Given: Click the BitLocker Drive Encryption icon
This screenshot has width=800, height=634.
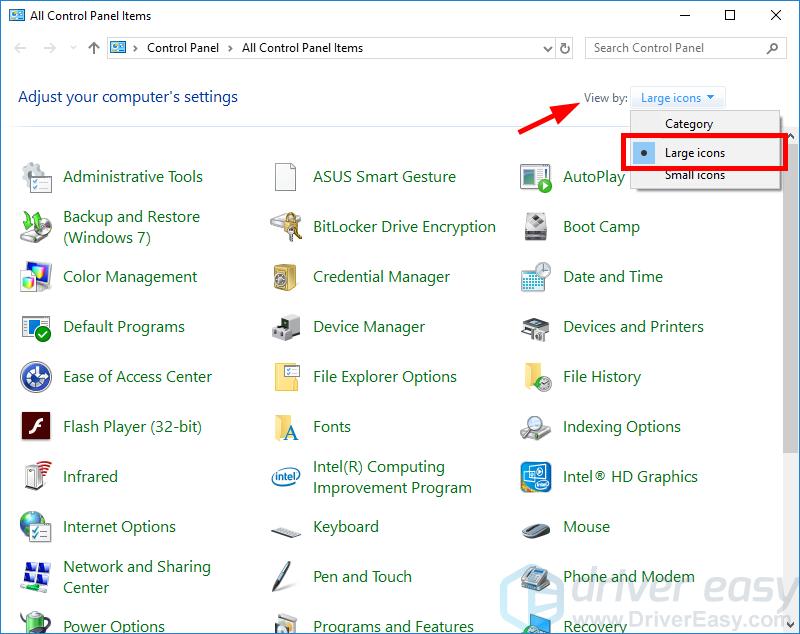Looking at the screenshot, I should [x=286, y=227].
